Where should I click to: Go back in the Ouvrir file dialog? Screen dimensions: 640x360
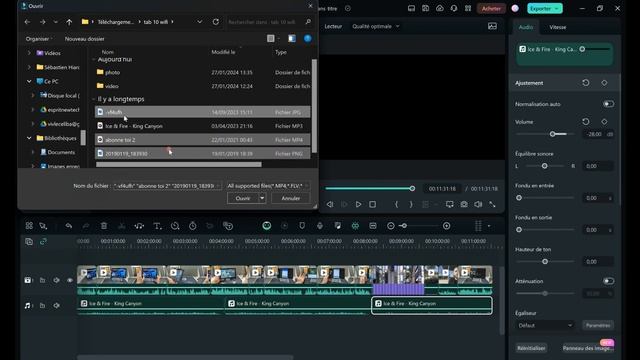tap(27, 22)
